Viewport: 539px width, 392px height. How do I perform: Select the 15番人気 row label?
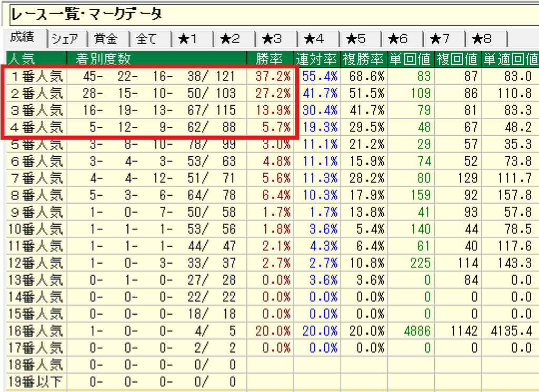(x=37, y=314)
